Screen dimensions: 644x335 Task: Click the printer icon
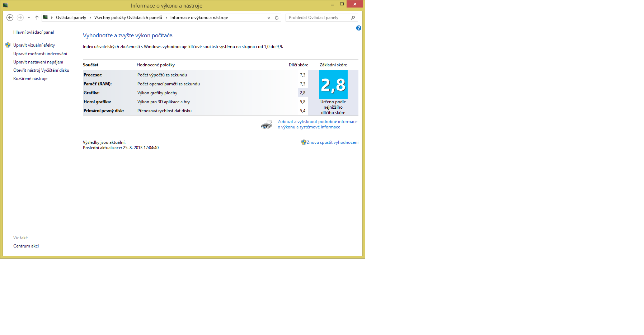[x=267, y=124]
